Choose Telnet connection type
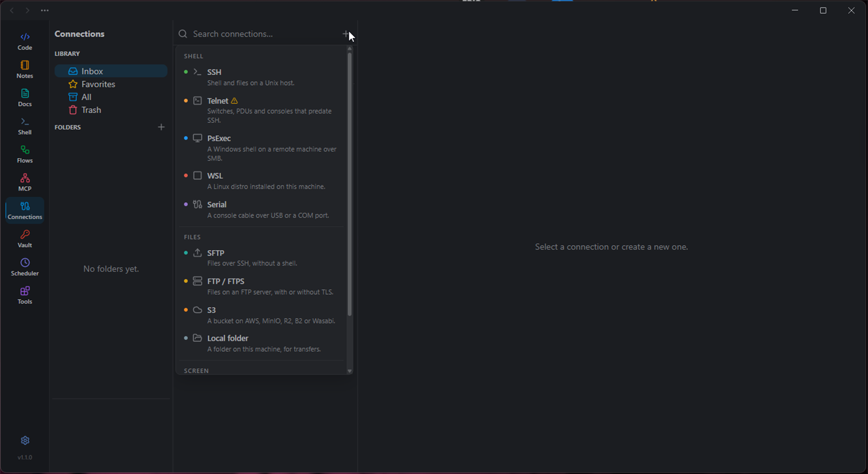This screenshot has height=474, width=868. [x=261, y=110]
